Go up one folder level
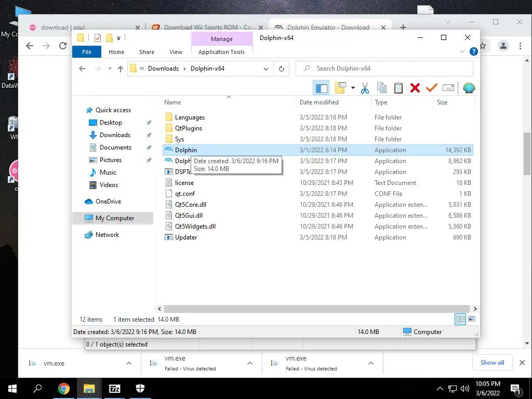 click(x=120, y=69)
